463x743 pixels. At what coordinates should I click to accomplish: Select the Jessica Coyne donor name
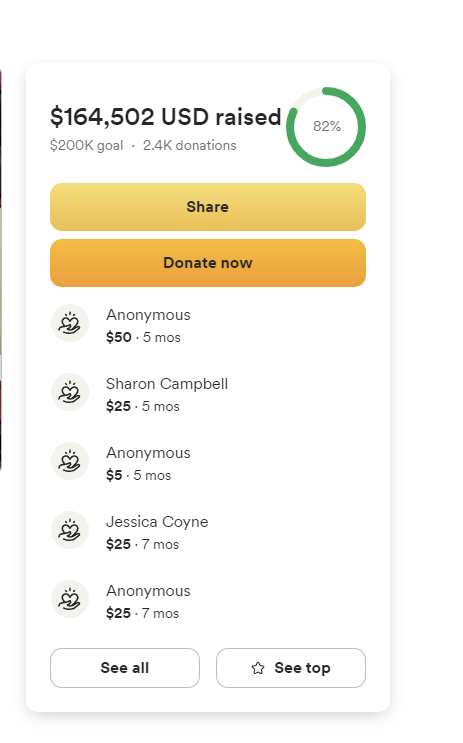[x=157, y=522]
